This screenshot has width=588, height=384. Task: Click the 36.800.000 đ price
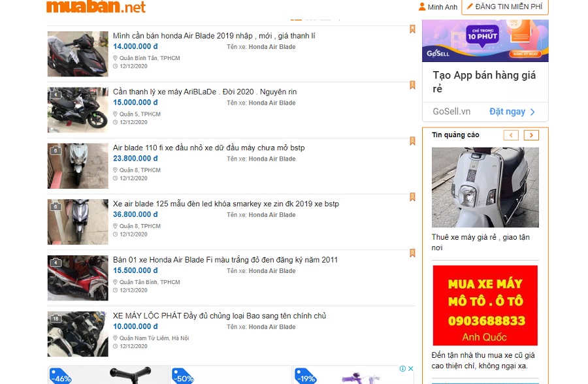(135, 214)
